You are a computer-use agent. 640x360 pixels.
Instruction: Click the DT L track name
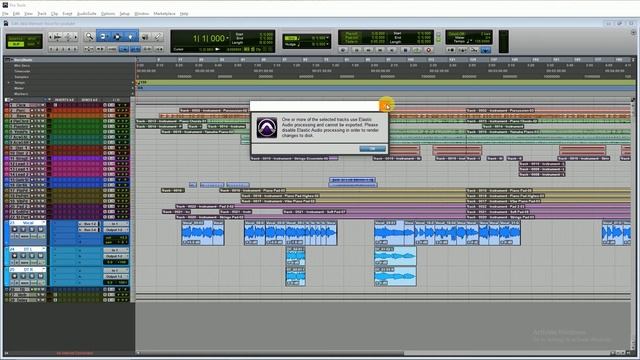point(28,249)
